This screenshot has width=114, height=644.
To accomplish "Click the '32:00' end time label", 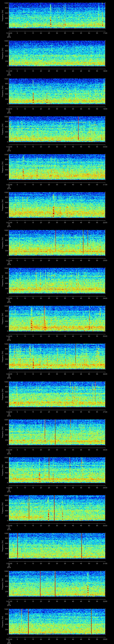I will pos(105,601).
